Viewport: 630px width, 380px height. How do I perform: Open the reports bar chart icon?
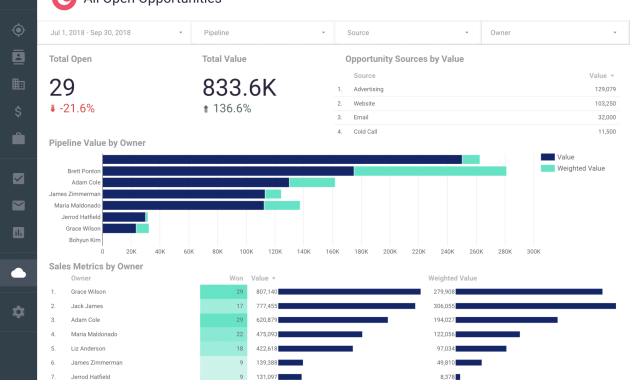click(x=18, y=233)
